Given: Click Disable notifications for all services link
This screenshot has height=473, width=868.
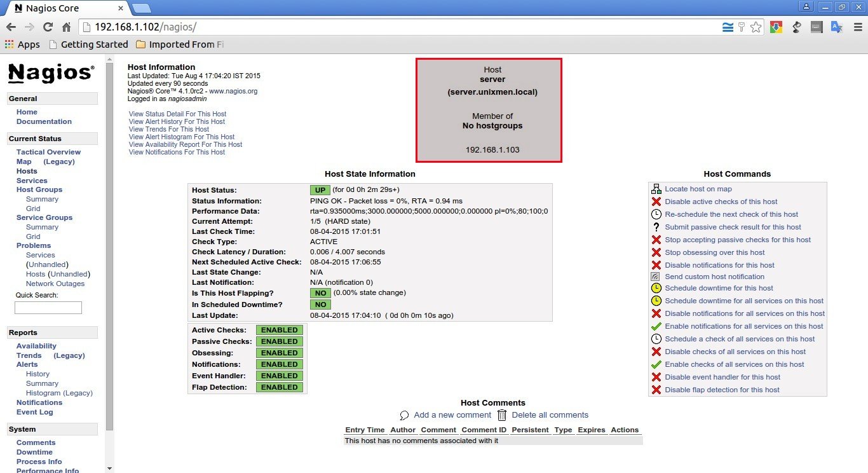Looking at the screenshot, I should 745,313.
